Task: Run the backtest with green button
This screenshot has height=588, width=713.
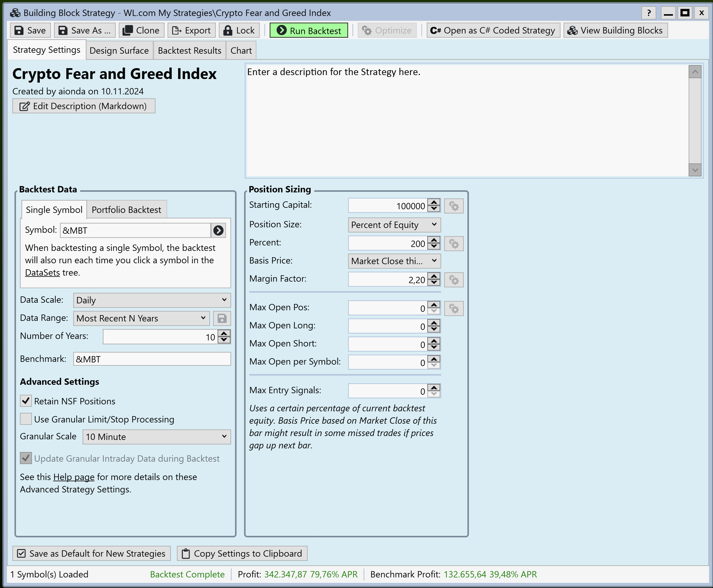Action: click(x=308, y=30)
